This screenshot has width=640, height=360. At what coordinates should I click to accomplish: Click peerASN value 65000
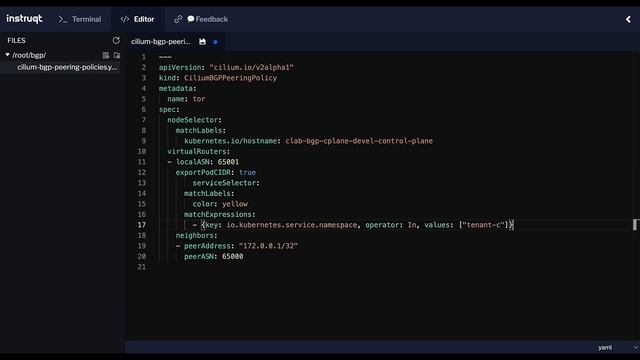232,256
